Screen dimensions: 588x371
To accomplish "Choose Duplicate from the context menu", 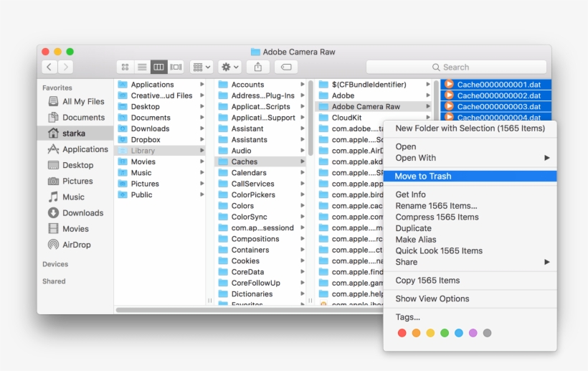I will pos(470,228).
